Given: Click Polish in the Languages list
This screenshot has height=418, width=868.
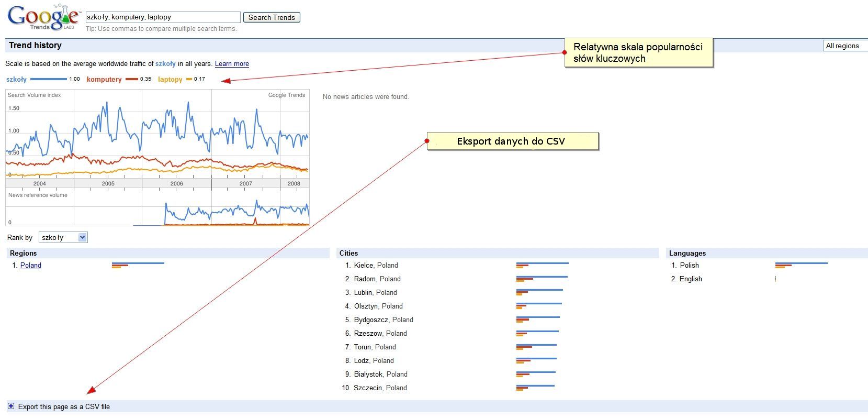Looking at the screenshot, I should pos(690,266).
